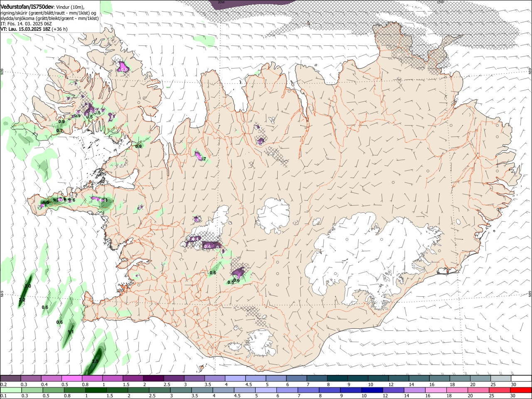Choose the bottom-row pink swatch labeled 20
Screen dimensions: 532x399
[x=479, y=390]
